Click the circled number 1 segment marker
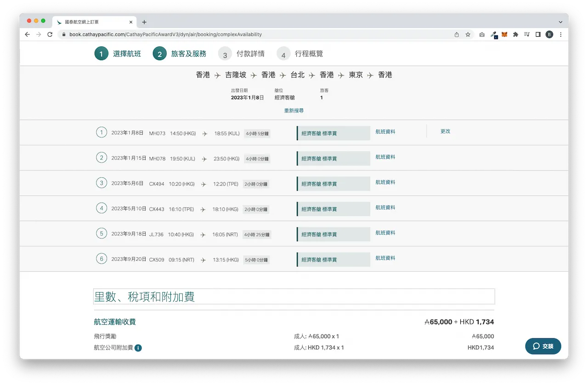Viewport: 588px width, 385px height. pyautogui.click(x=102, y=132)
